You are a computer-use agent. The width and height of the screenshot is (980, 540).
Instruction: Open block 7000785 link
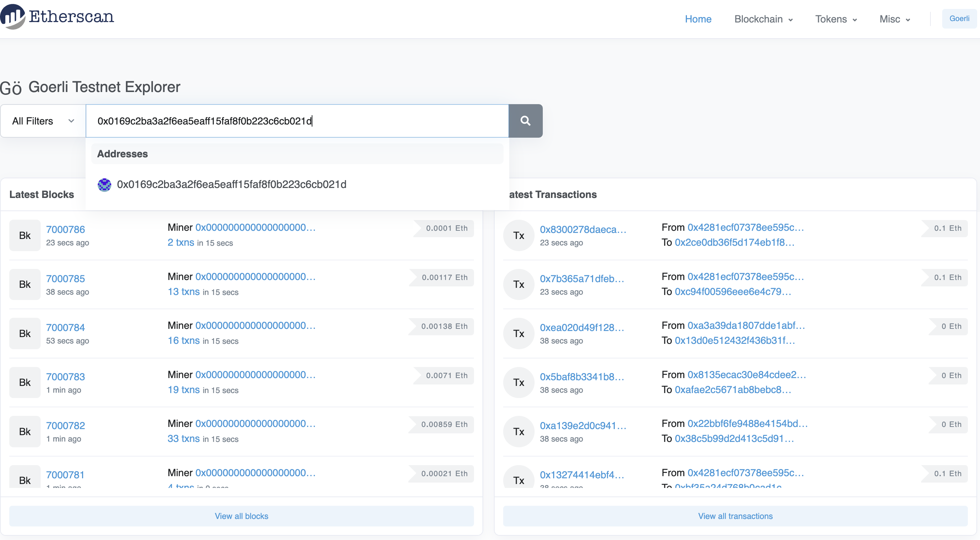point(65,279)
